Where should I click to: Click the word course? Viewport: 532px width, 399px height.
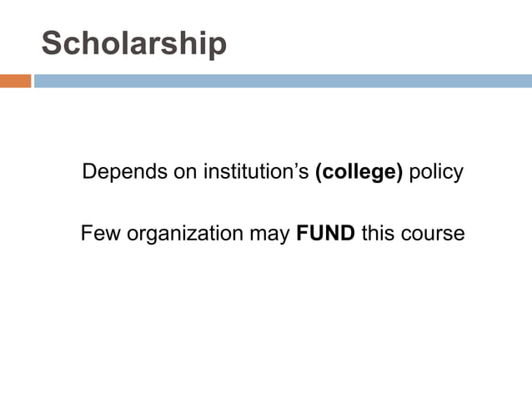[433, 234]
